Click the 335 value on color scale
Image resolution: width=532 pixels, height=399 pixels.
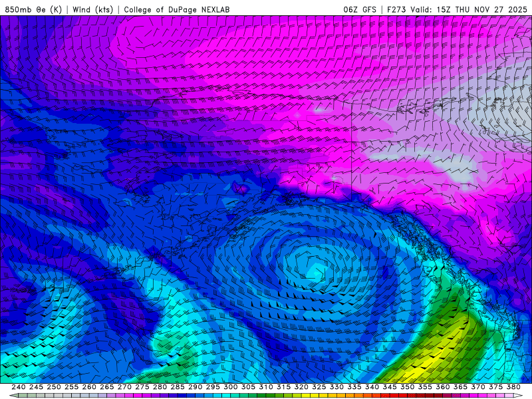354,387
